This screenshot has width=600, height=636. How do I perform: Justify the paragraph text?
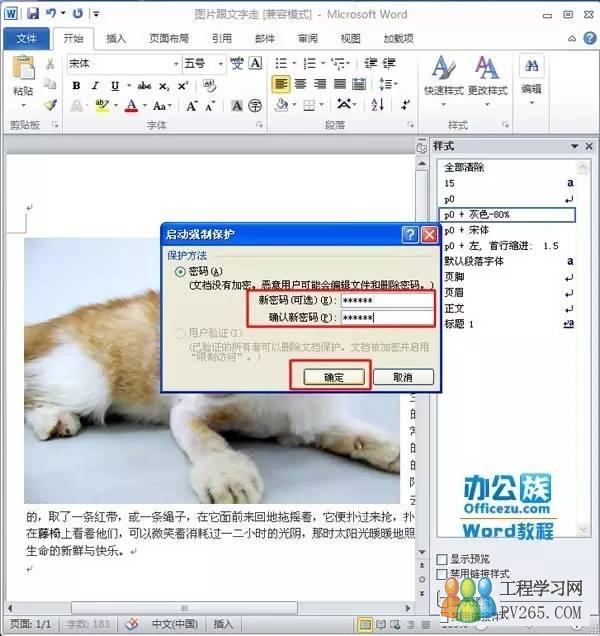tap(340, 84)
